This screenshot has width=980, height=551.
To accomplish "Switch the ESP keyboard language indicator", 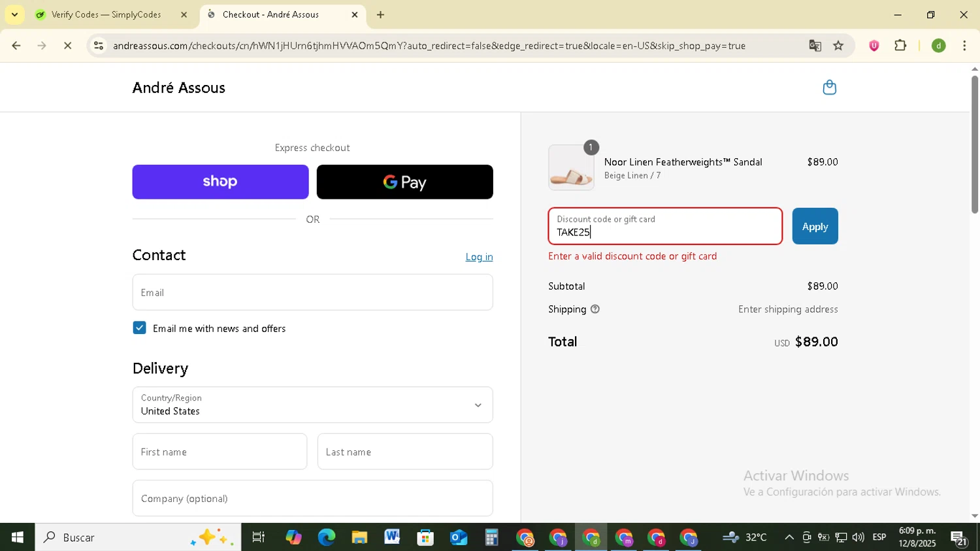I will point(879,537).
